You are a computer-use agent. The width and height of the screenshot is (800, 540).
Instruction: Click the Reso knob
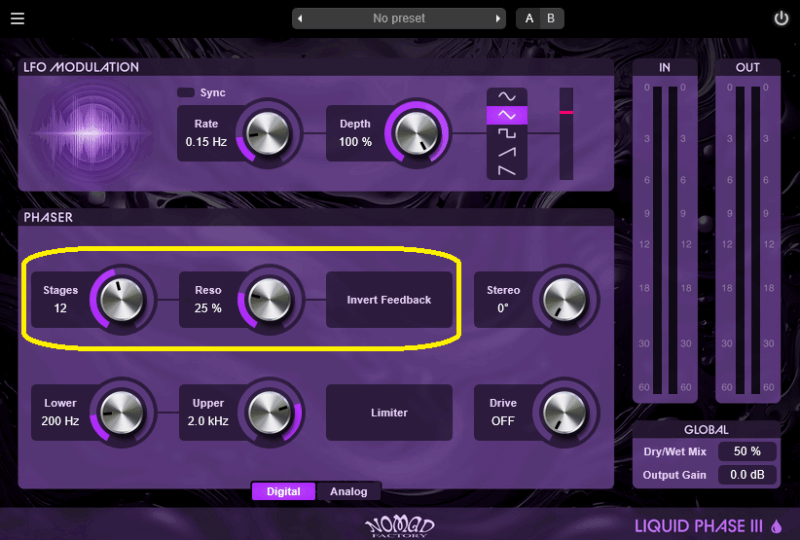269,300
